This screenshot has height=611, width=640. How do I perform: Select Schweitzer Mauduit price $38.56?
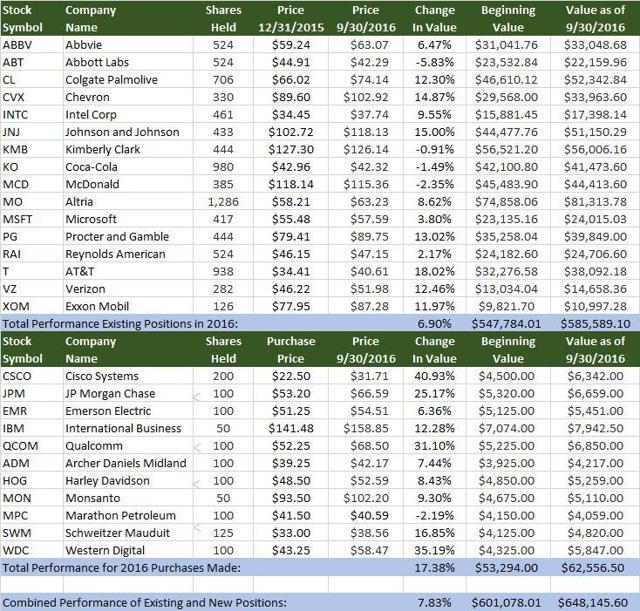click(366, 533)
